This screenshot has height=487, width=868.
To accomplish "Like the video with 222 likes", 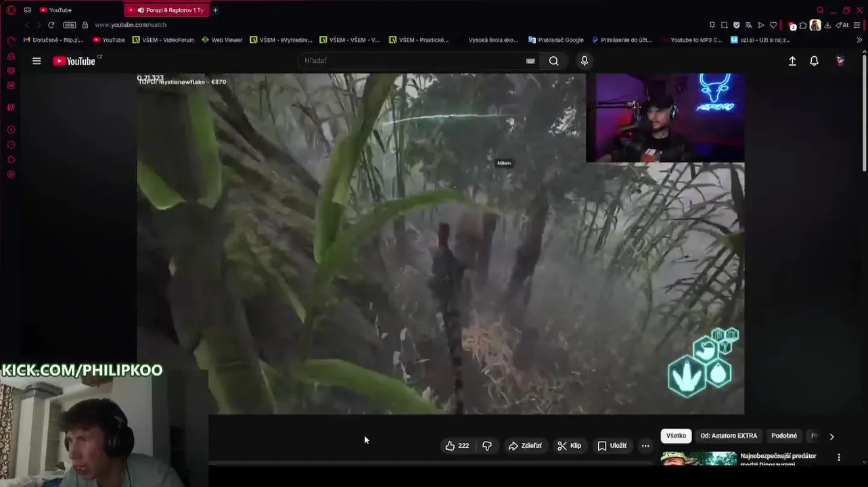I will 457,446.
